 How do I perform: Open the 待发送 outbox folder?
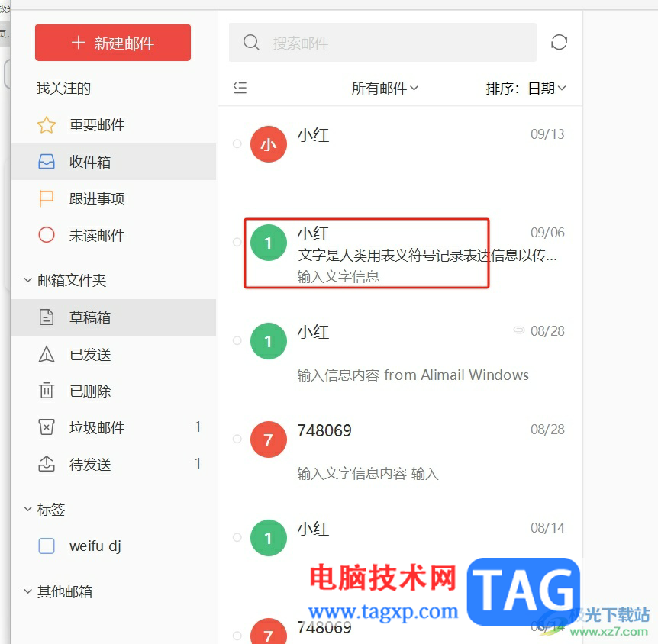pyautogui.click(x=113, y=464)
